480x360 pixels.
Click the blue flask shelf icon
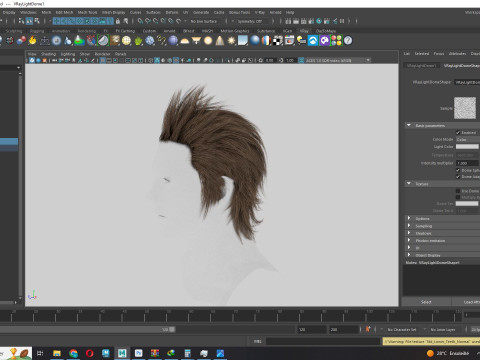(68, 41)
